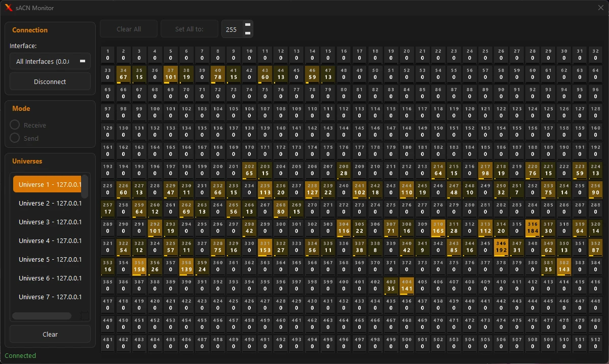The height and width of the screenshot is (364, 609).
Task: Increase the Set All value with up arrow
Action: click(x=248, y=24)
